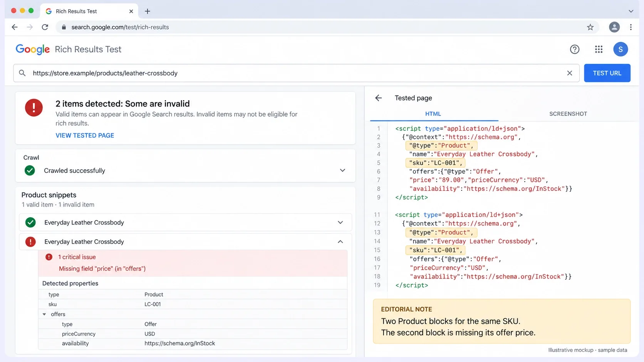Click the back arrow beside Tested page
Image resolution: width=644 pixels, height=362 pixels.
[379, 98]
